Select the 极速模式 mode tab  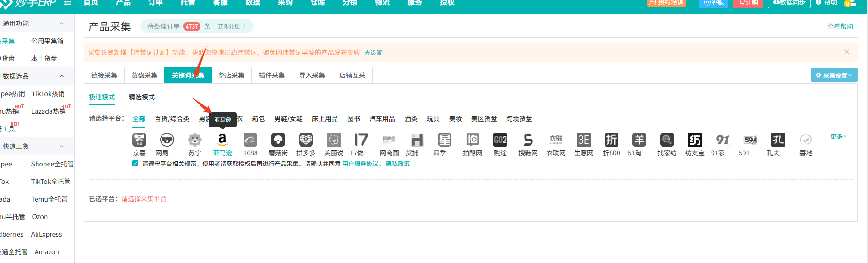click(102, 97)
